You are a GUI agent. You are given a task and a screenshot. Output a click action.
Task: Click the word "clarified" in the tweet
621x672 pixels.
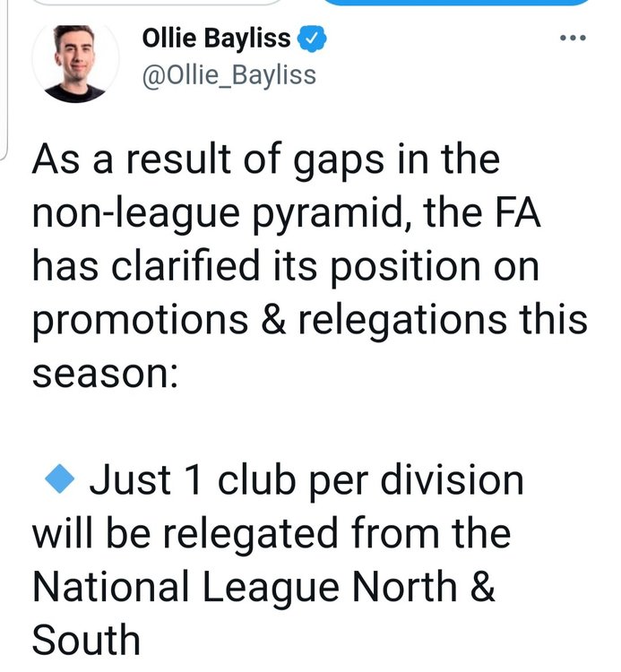tap(185, 265)
